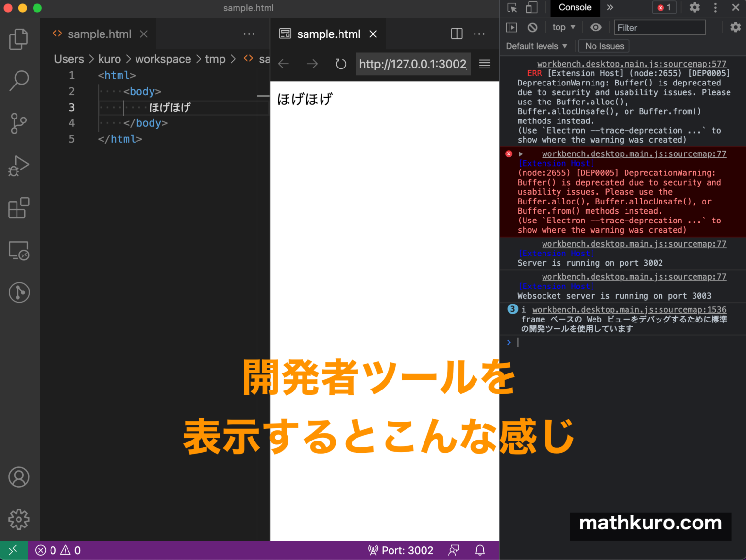
Task: Reload the page in the Simple Browser
Action: pos(340,64)
